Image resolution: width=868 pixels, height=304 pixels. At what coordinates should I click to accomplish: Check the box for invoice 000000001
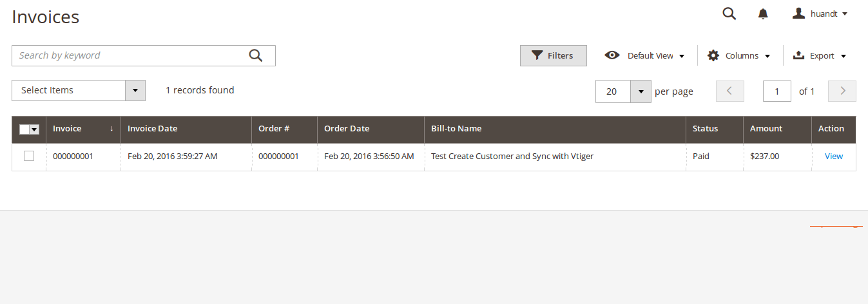click(29, 156)
